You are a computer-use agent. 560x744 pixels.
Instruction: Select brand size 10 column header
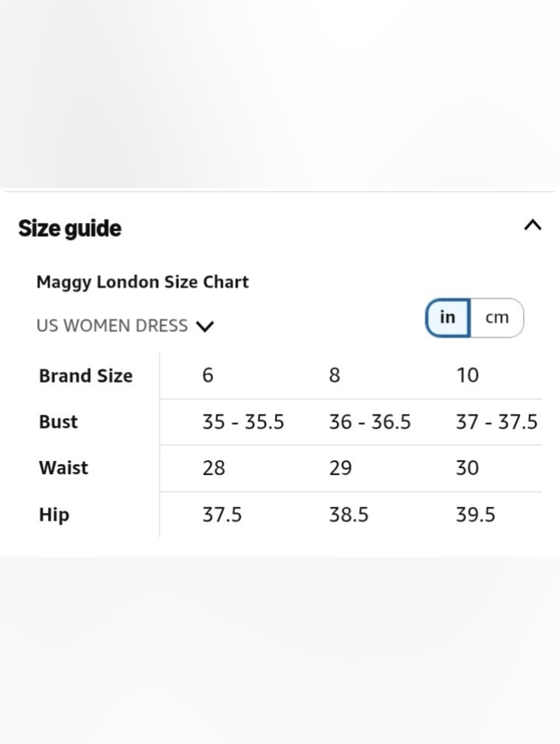[468, 375]
